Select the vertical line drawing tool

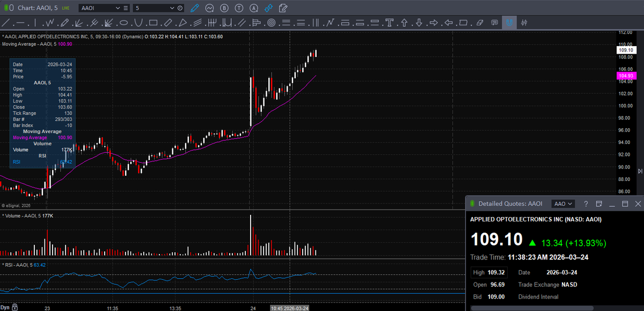35,23
